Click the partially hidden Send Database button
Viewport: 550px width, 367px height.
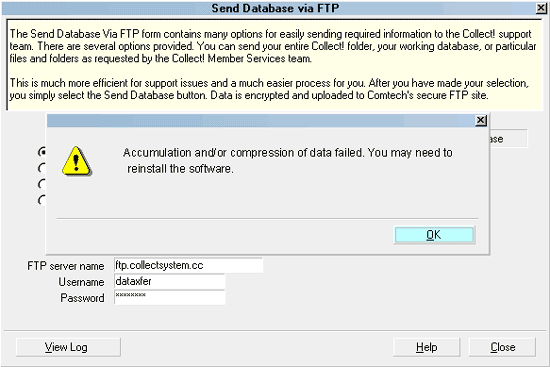coord(508,139)
